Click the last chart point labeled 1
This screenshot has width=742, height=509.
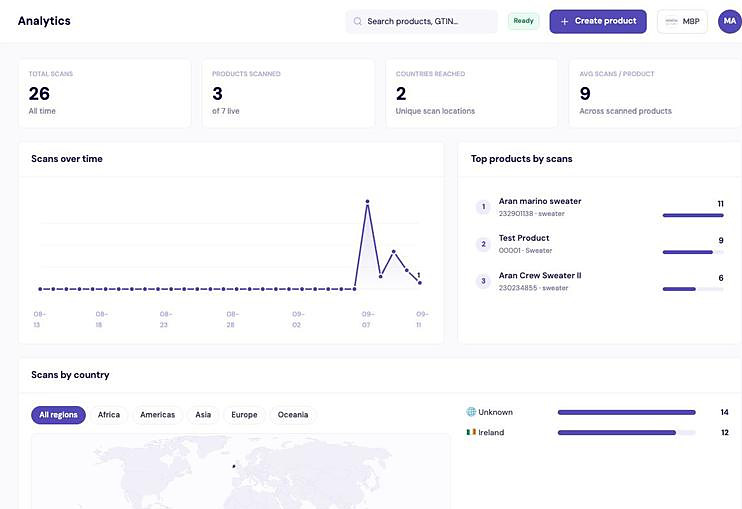click(420, 283)
